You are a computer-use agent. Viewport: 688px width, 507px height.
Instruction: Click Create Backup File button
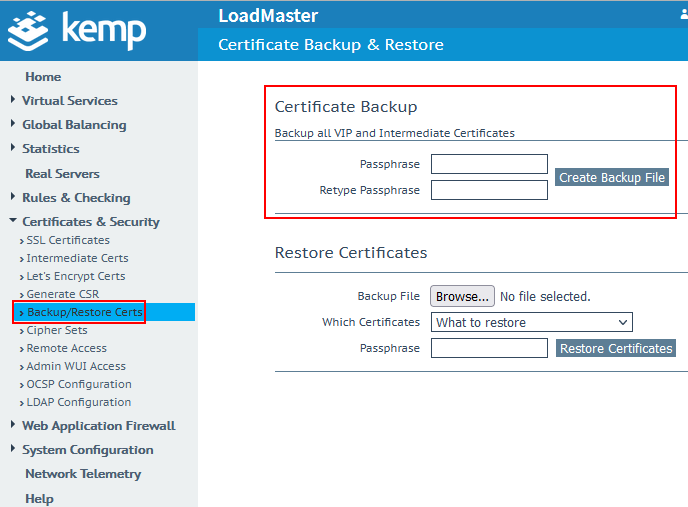(612, 177)
